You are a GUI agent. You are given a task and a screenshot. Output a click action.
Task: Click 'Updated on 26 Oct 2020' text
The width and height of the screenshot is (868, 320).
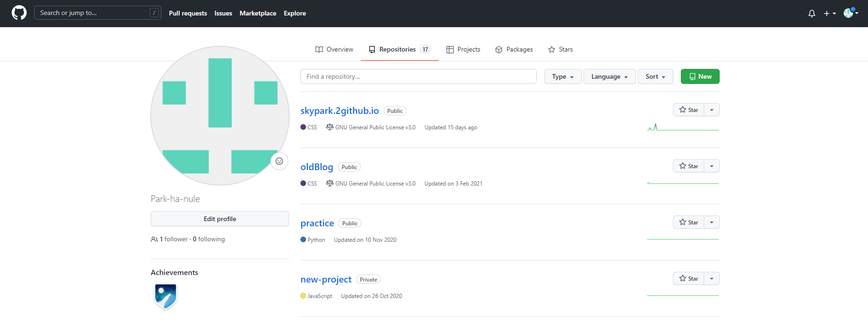click(372, 296)
